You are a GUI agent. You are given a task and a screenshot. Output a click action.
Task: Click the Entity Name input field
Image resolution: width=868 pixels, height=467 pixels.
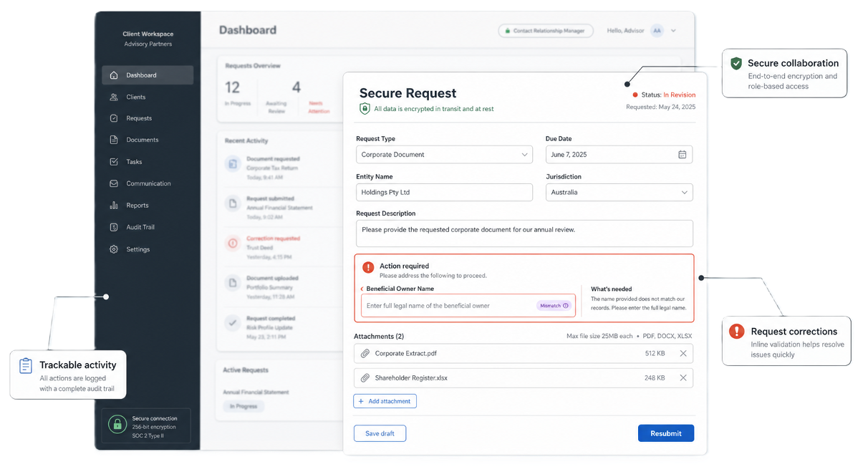click(444, 192)
